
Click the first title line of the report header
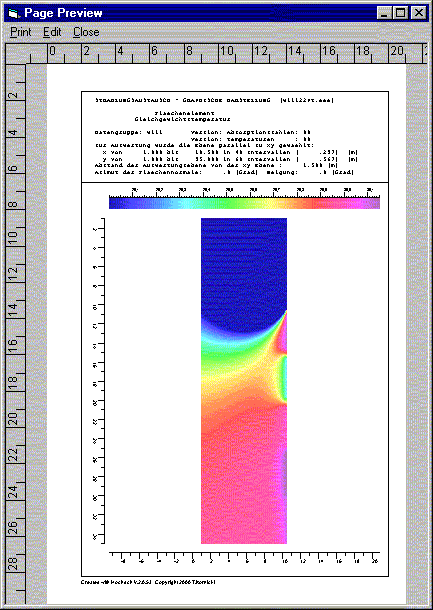(x=214, y=100)
